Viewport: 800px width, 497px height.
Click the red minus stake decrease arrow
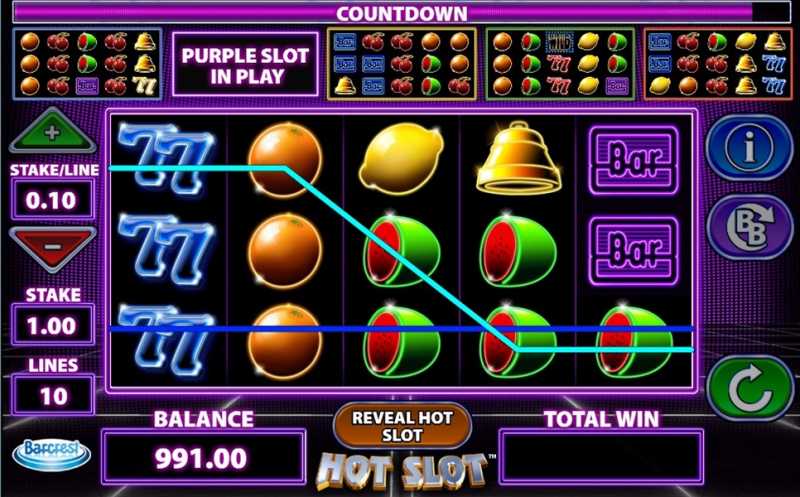coord(53,249)
